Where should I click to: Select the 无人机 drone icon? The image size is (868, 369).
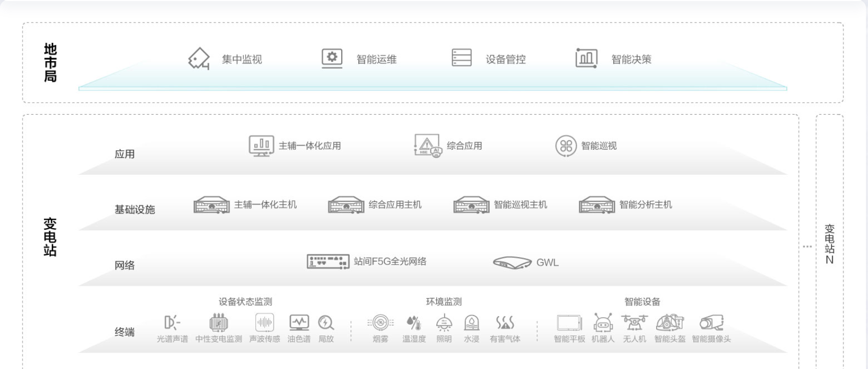[x=634, y=322]
